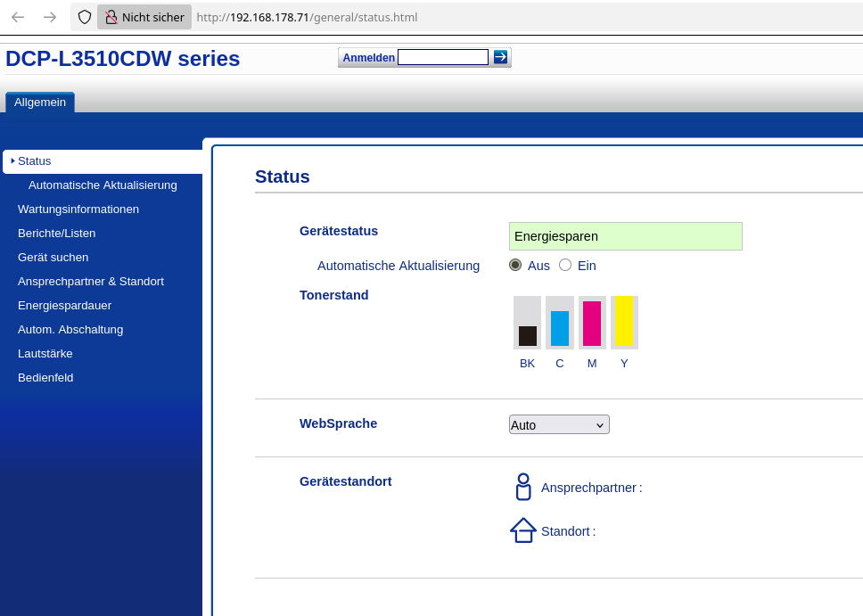The image size is (863, 616).
Task: Click the browser back arrow
Action: (x=18, y=17)
